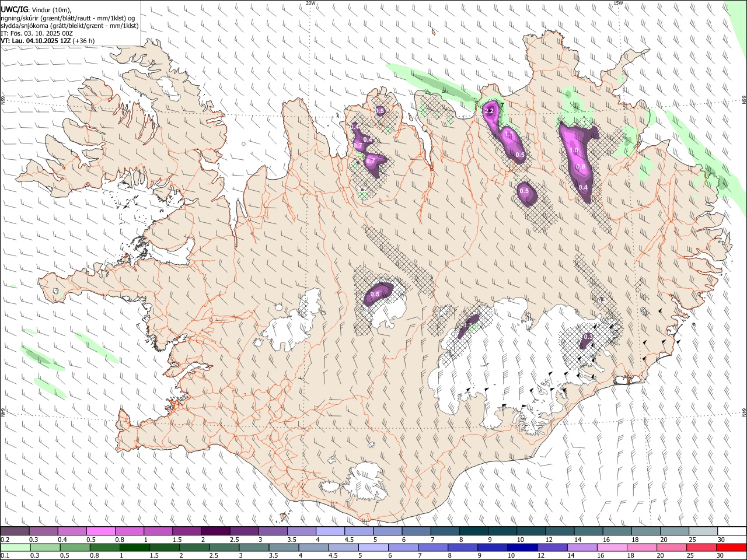
Task: Click the bright red swatch above 30 in bottom scale
Action: tap(731, 547)
